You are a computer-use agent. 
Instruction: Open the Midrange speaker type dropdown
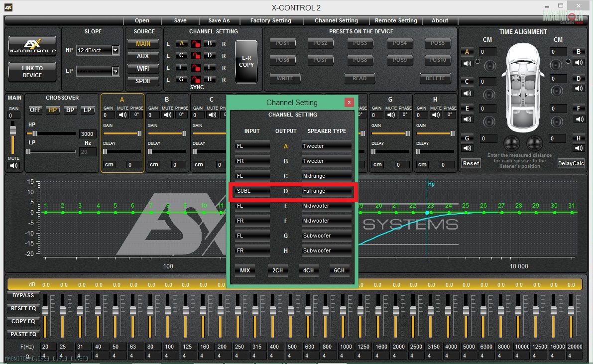tap(327, 176)
